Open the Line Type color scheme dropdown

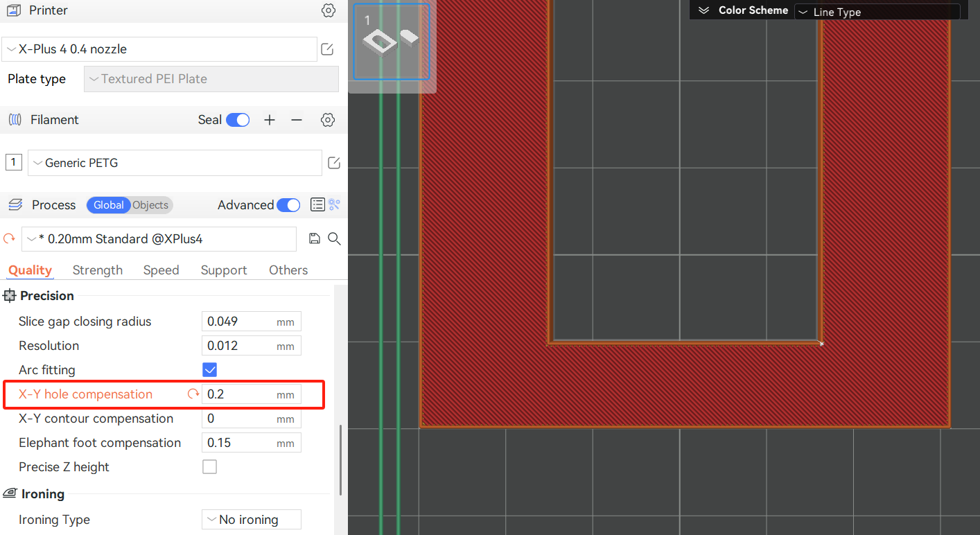click(877, 12)
